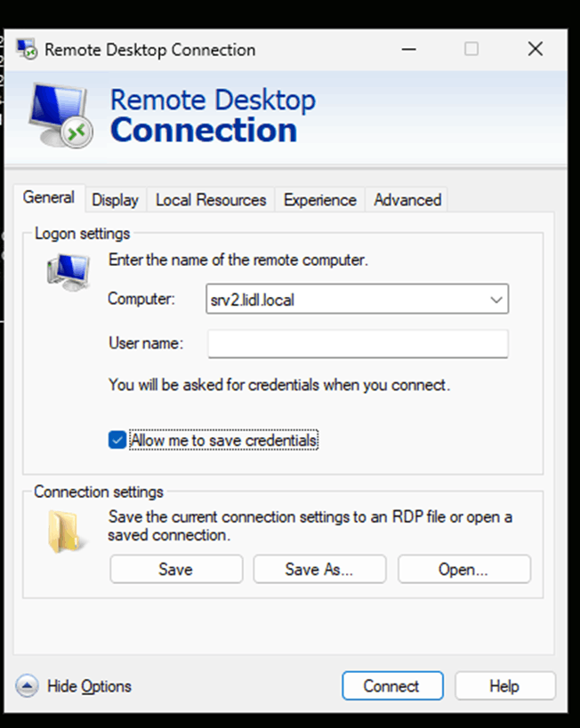Close the Remote Desktop Connection window
580x728 pixels.
[x=536, y=49]
